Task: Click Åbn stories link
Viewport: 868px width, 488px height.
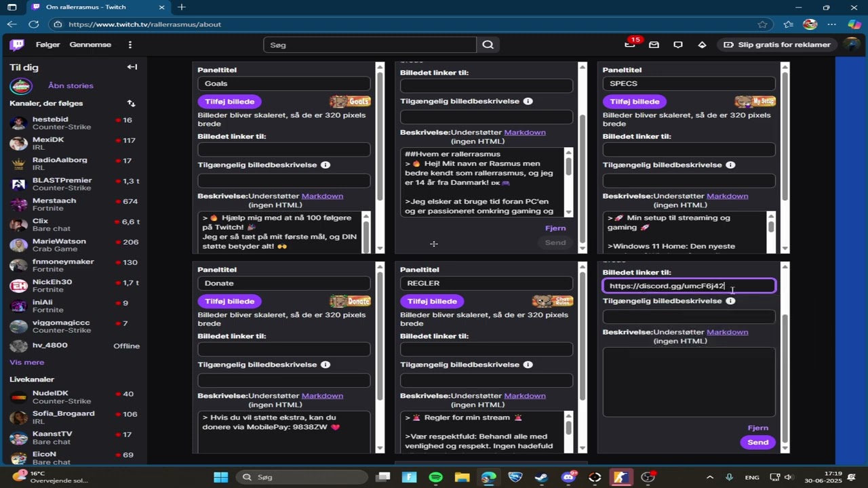Action: (71, 86)
